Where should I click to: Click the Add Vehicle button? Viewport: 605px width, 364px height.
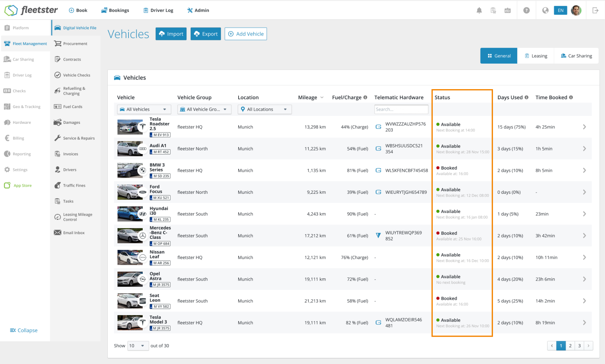[246, 34]
